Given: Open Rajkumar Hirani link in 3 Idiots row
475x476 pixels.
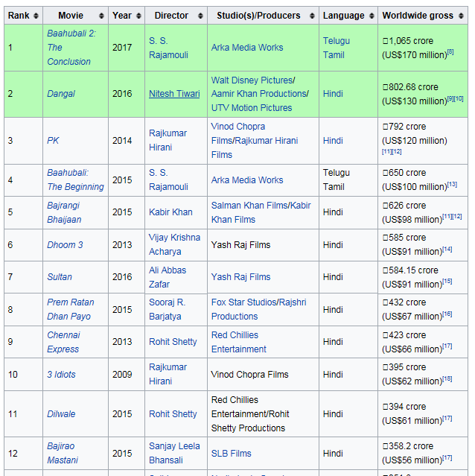Looking at the screenshot, I should [168, 374].
